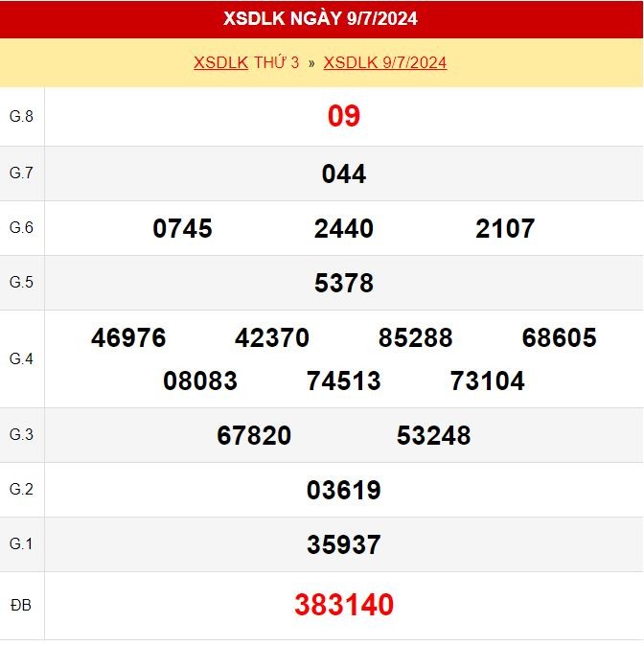Click the G.4 number 46976

tap(128, 337)
